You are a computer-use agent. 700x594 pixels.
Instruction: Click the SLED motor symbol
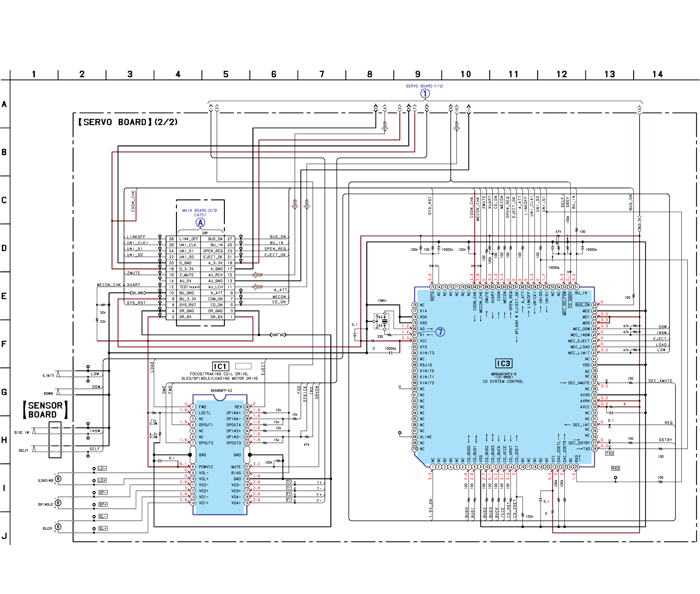58,527
